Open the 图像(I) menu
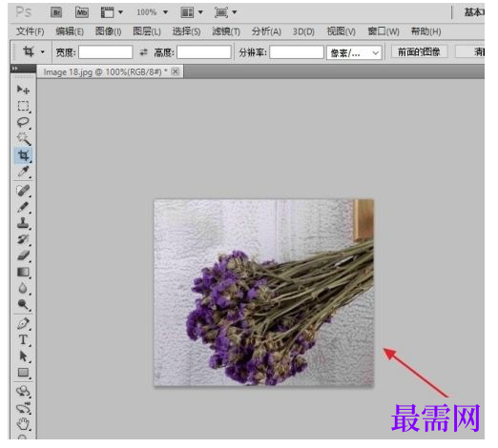The image size is (498, 448). point(108,31)
